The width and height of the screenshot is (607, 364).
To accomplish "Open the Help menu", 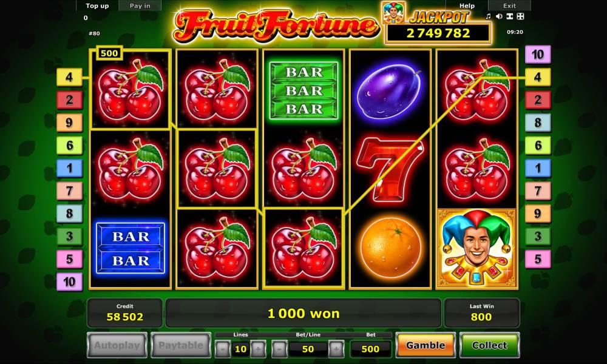I will [467, 6].
